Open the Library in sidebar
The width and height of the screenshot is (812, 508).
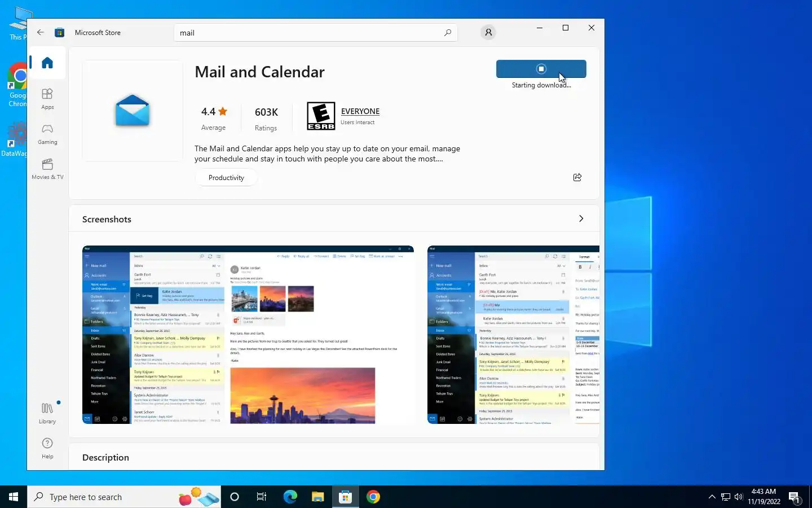(47, 413)
